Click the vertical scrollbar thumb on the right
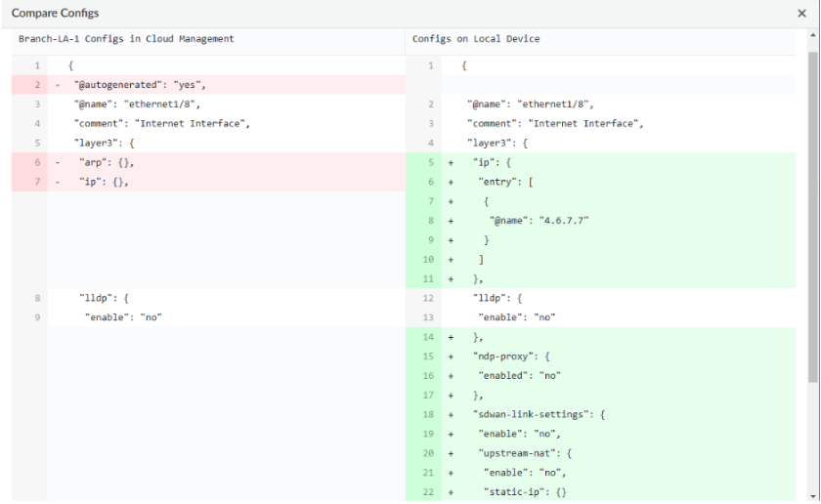 tap(813, 215)
